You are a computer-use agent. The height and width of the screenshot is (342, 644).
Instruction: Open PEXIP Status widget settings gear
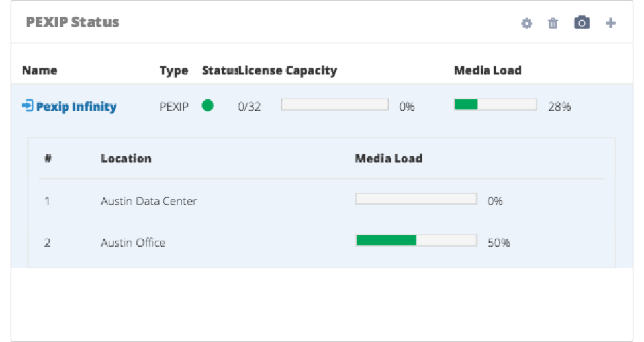[527, 23]
